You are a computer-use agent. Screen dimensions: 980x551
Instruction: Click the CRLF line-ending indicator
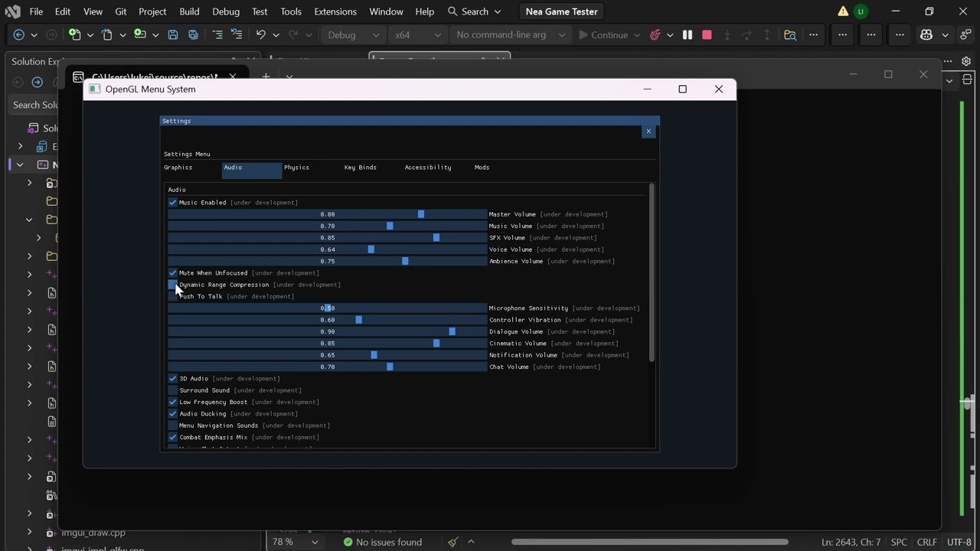click(x=926, y=542)
